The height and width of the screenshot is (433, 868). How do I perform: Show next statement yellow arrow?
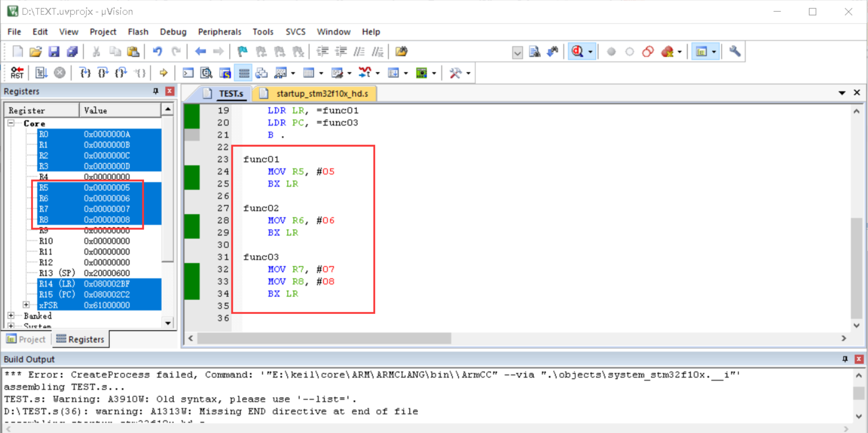pyautogui.click(x=163, y=73)
